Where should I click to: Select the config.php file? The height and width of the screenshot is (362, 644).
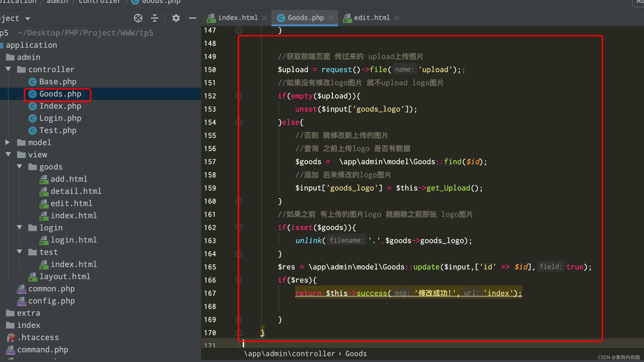(x=51, y=301)
